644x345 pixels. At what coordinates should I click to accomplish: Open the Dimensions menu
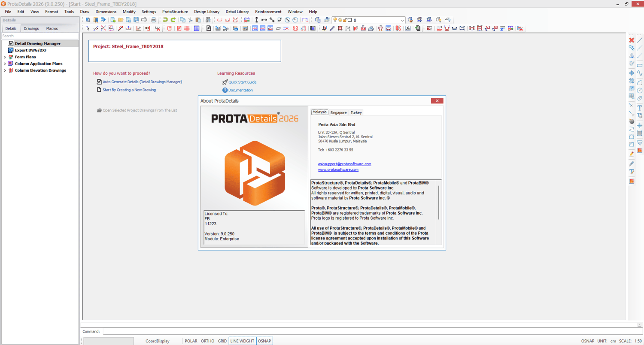pyautogui.click(x=106, y=12)
